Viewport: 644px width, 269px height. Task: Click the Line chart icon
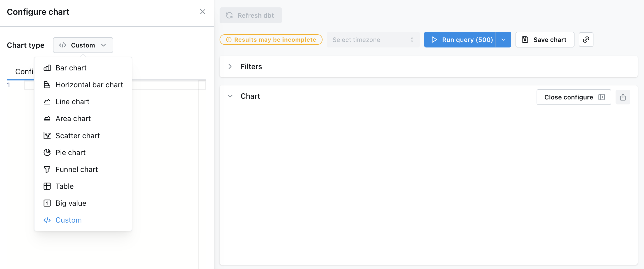tap(47, 102)
